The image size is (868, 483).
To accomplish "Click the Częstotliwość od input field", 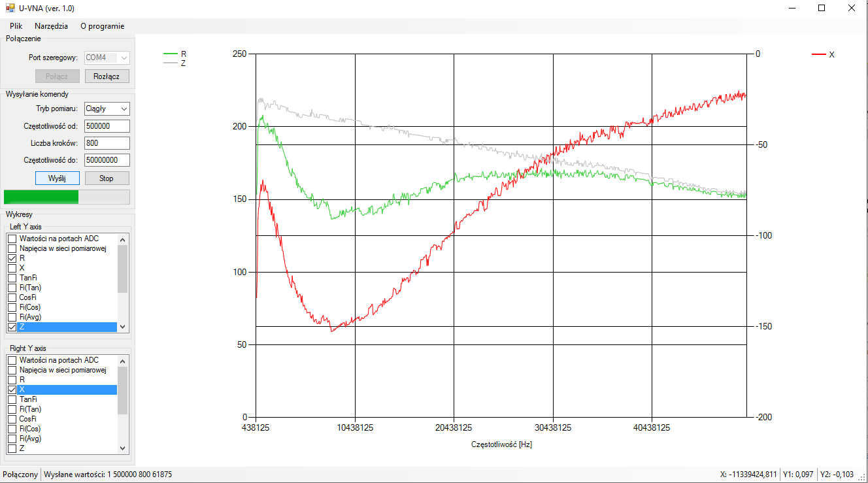I will [107, 126].
